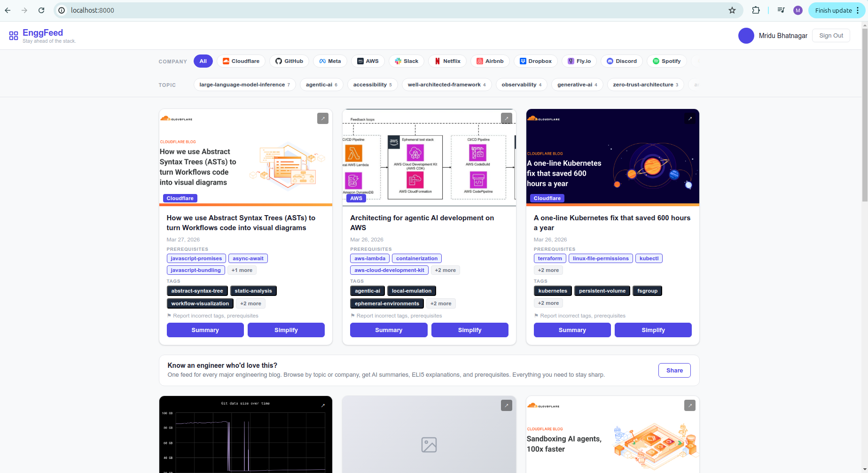The height and width of the screenshot is (473, 868).
Task: Click the report flag icon on the AST card
Action: point(169,316)
